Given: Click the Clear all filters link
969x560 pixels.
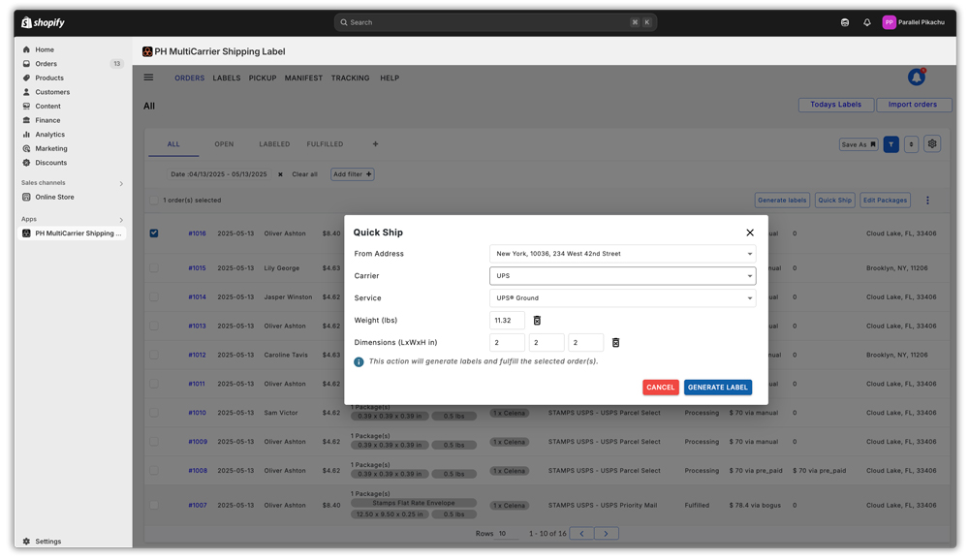Looking at the screenshot, I should [x=304, y=174].
